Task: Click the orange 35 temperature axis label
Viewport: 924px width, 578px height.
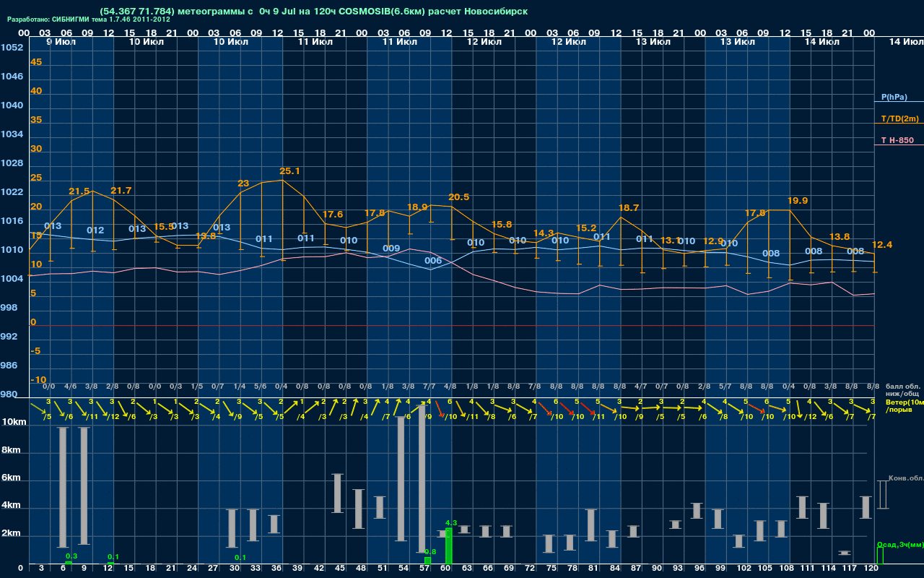Action: 36,120
